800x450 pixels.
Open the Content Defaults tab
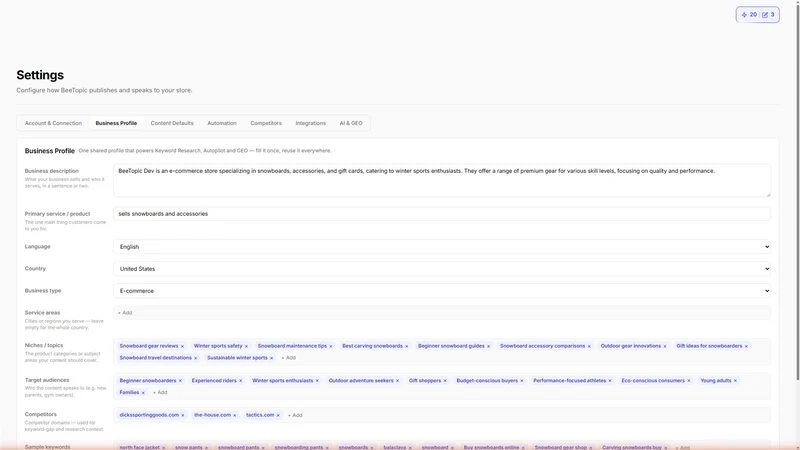172,123
